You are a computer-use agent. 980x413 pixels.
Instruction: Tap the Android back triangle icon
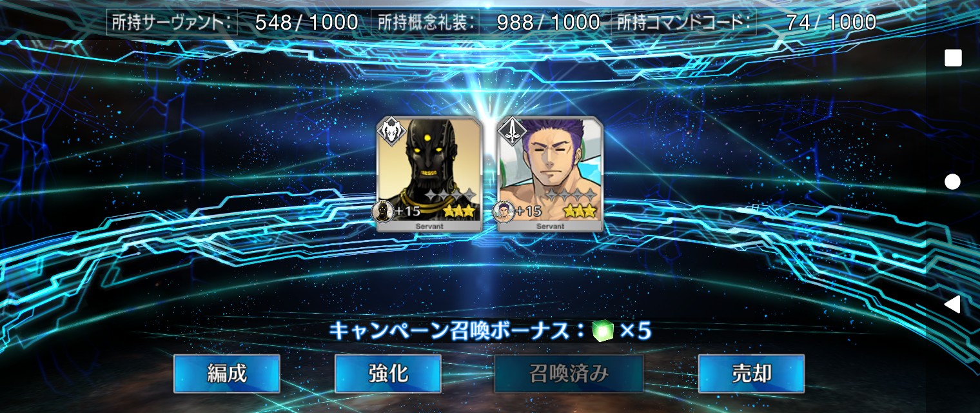click(952, 304)
